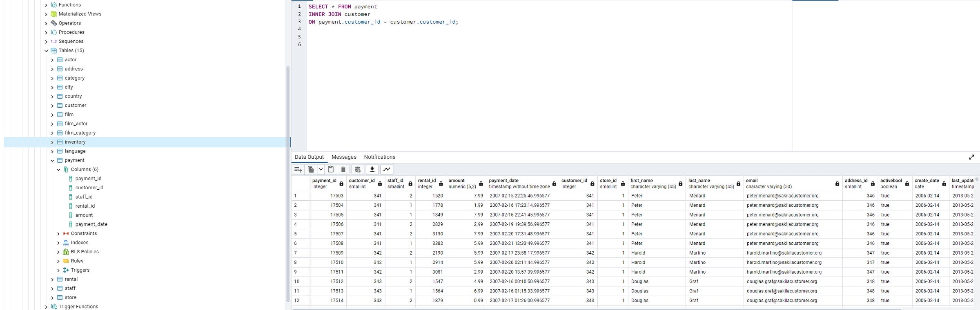The image size is (980, 310).
Task: Click the rental_id column icon in tree
Action: tap(71, 206)
